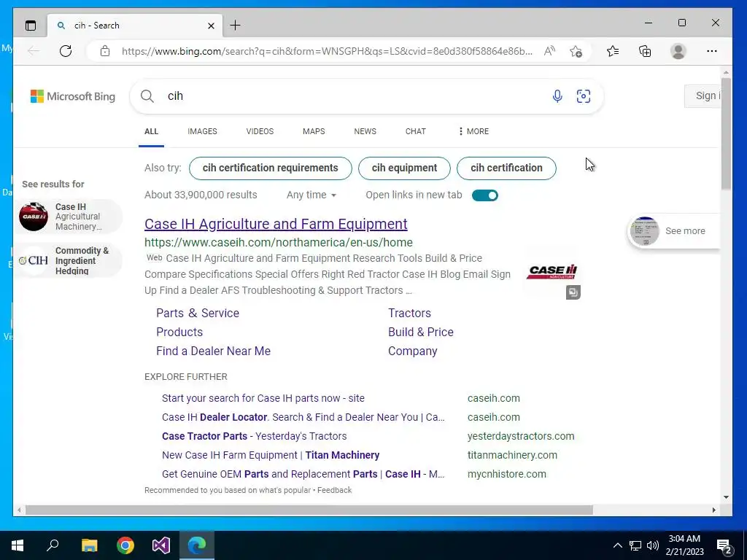Open 'Case IH Agriculture and Farm Equipment' result
Screen dimensions: 747x560
(276, 224)
